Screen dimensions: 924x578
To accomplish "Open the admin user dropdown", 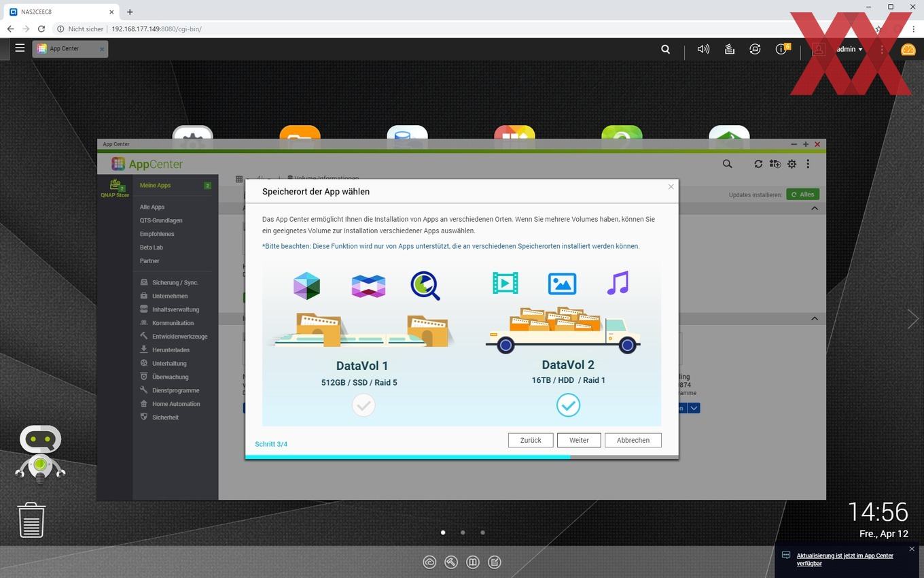I will (849, 49).
